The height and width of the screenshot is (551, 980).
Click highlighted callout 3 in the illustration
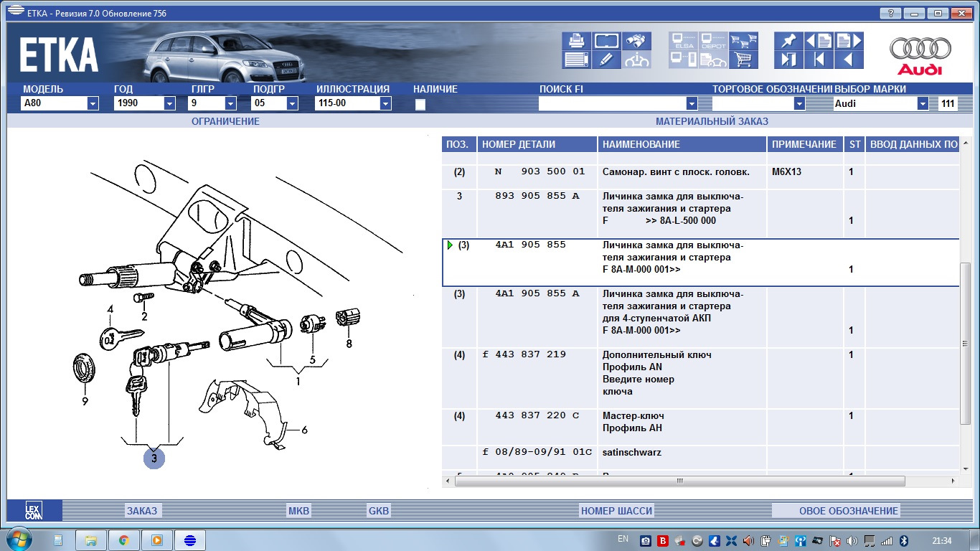[x=154, y=458]
